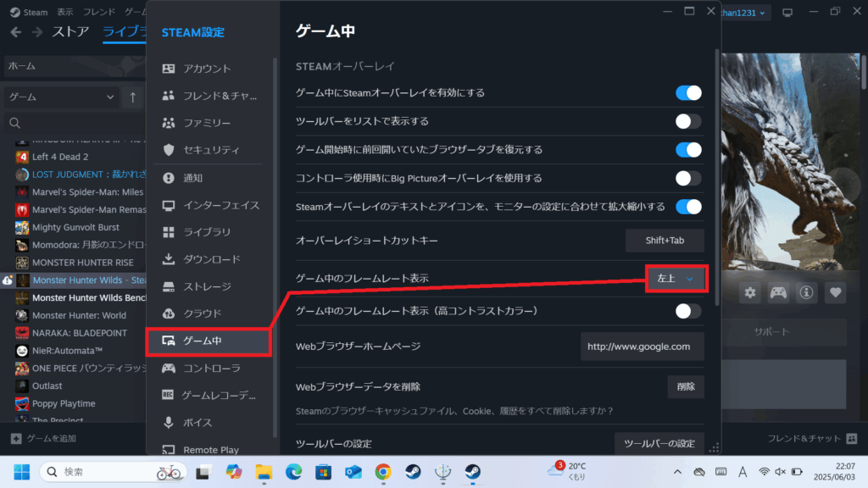The height and width of the screenshot is (488, 868).
Task: Select ファミリー in settings sidebar
Action: [x=209, y=123]
